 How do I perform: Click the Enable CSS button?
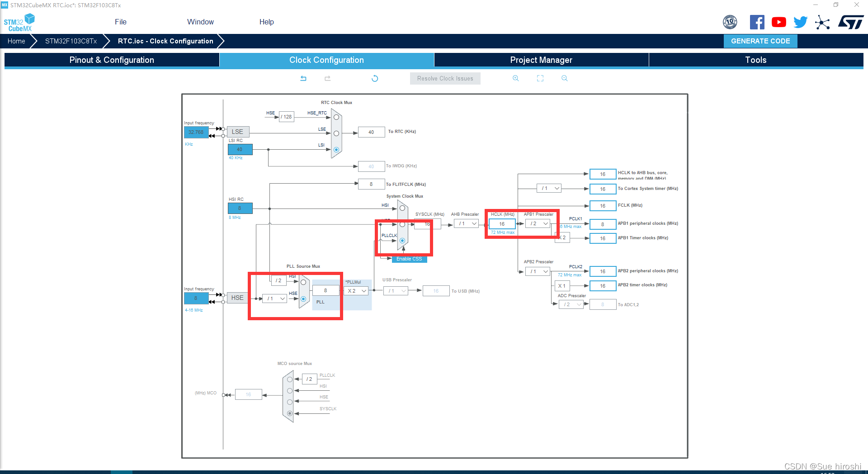click(x=409, y=259)
